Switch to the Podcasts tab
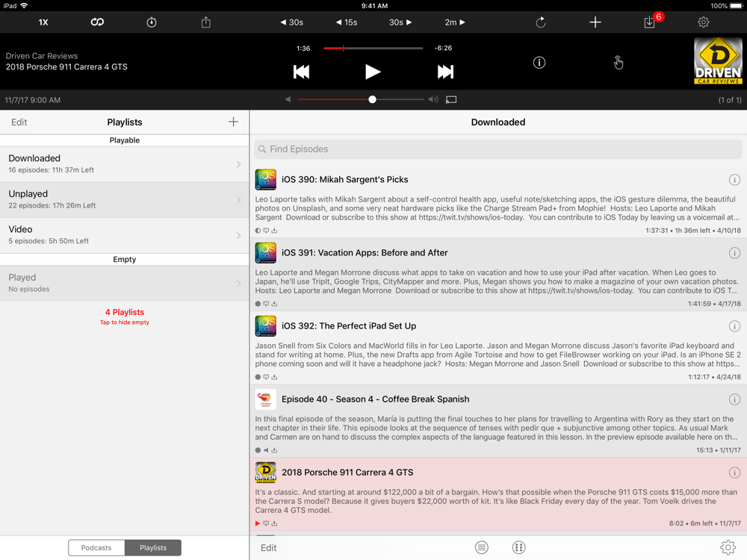The height and width of the screenshot is (560, 747). [96, 547]
